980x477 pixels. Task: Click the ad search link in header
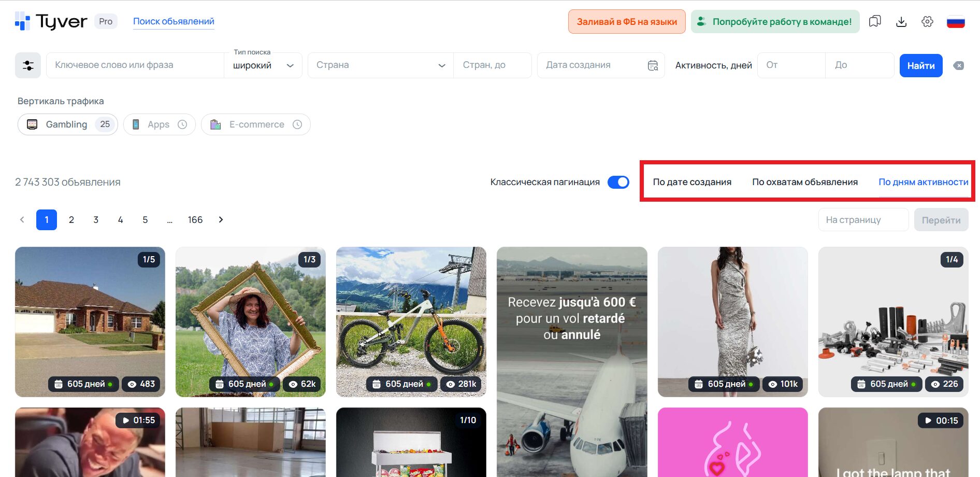(174, 21)
